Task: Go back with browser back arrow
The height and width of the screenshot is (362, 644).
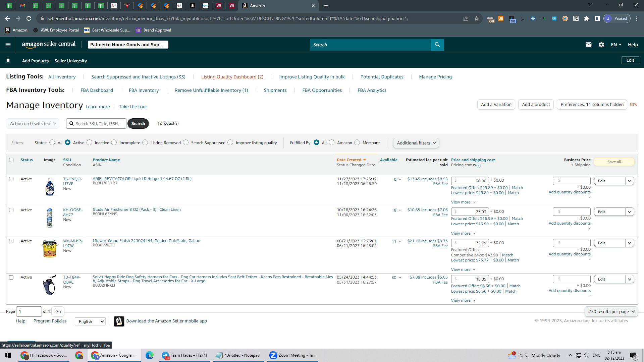Action: point(7,18)
